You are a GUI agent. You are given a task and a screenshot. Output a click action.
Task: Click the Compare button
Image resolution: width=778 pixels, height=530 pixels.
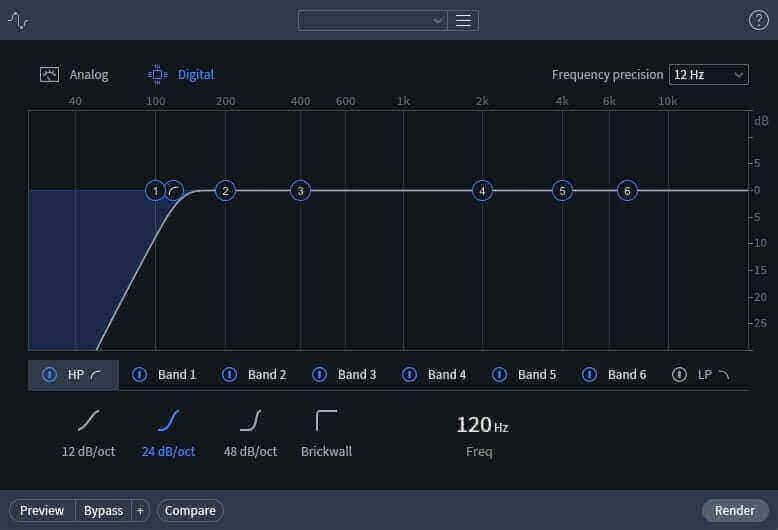tap(190, 510)
